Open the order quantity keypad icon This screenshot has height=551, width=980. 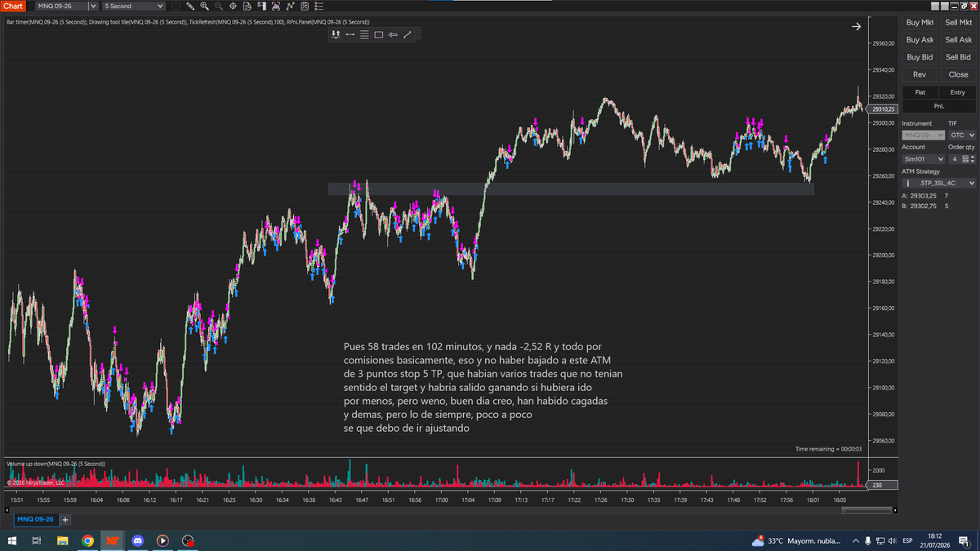[x=965, y=159]
